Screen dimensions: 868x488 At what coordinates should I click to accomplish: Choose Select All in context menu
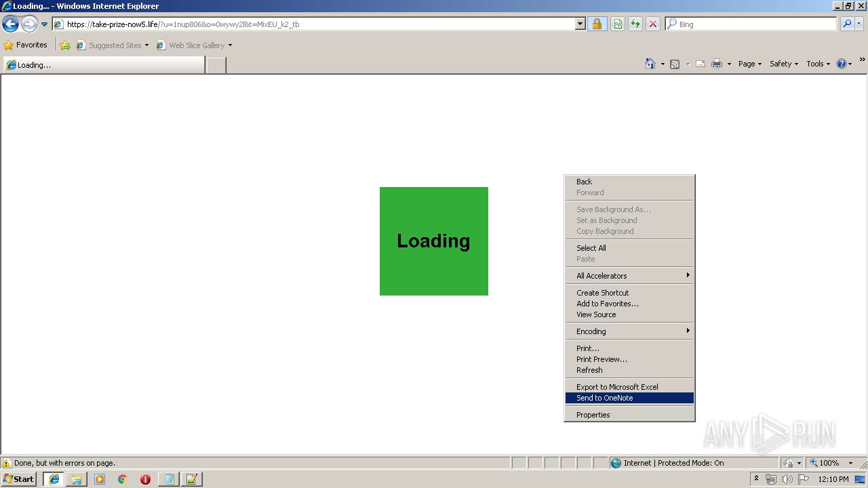pyautogui.click(x=629, y=248)
